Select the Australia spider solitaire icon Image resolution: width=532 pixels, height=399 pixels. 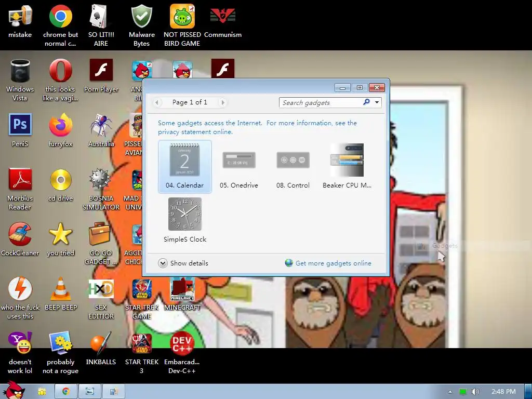coord(101,130)
